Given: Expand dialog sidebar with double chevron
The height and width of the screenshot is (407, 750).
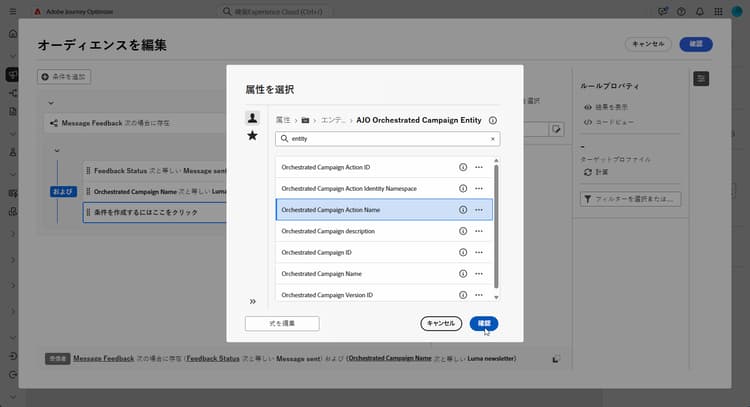Looking at the screenshot, I should coord(253,301).
